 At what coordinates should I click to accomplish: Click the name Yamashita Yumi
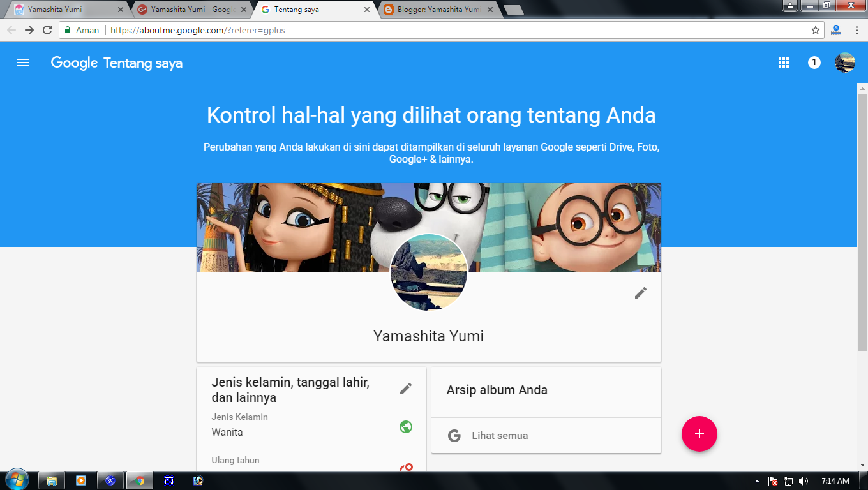428,336
